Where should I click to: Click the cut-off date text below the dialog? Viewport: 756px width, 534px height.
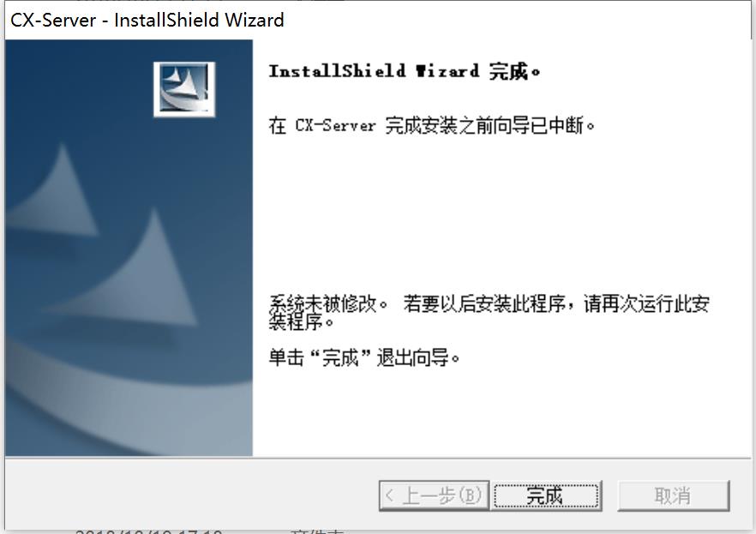pyautogui.click(x=148, y=531)
